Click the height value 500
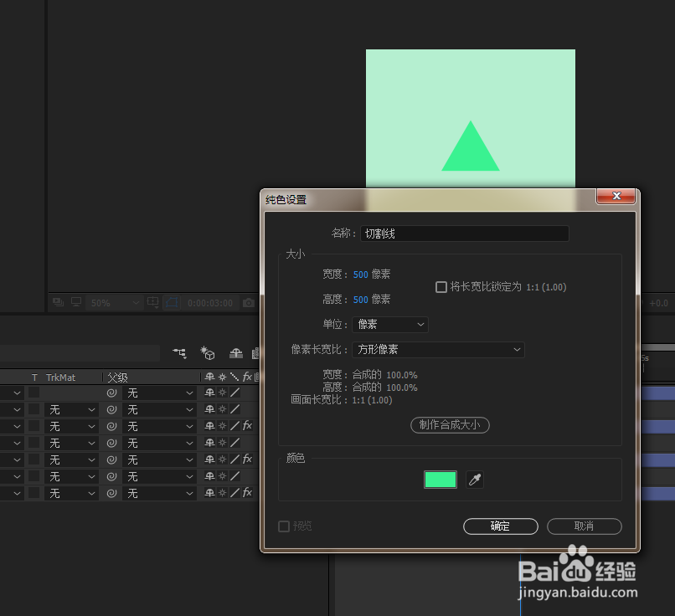This screenshot has width=675, height=616. point(361,300)
